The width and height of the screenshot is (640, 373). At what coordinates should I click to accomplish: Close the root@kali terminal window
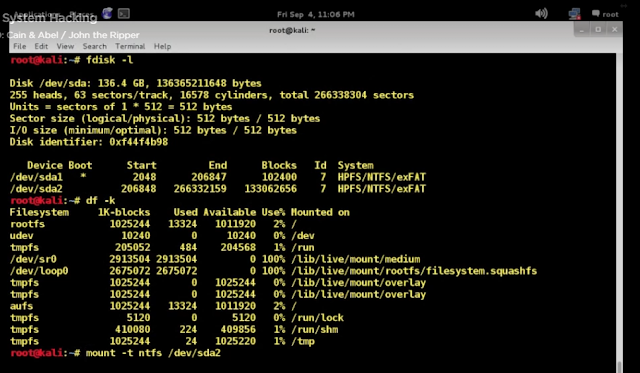tap(614, 29)
